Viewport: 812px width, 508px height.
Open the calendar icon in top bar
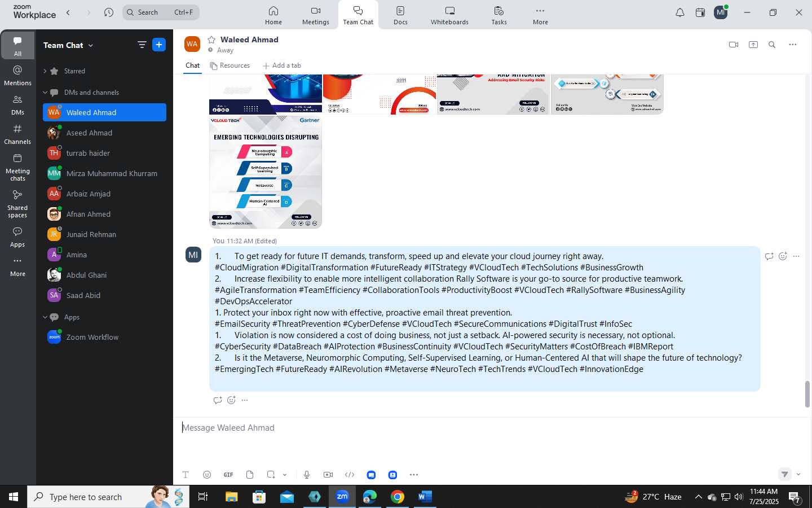tap(700, 12)
